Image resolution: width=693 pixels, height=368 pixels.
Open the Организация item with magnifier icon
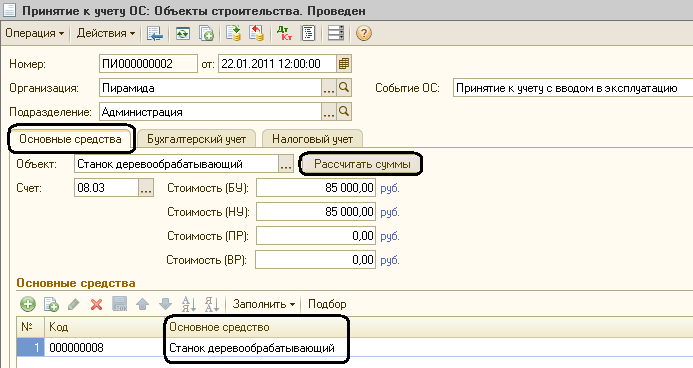click(x=344, y=88)
